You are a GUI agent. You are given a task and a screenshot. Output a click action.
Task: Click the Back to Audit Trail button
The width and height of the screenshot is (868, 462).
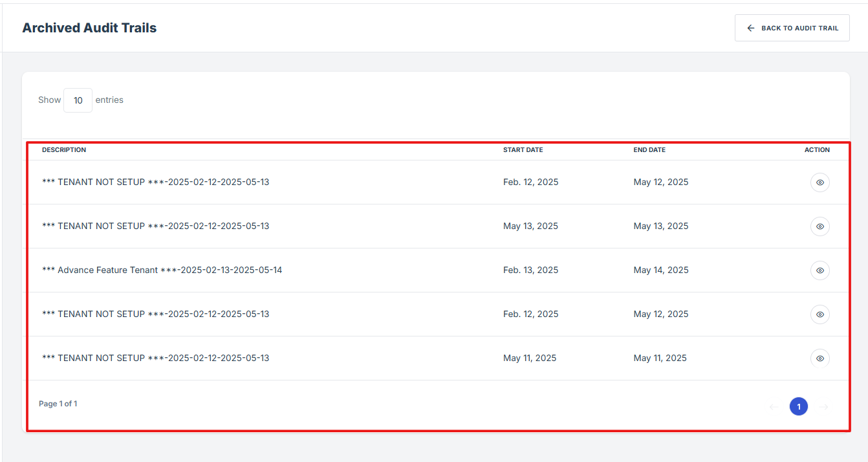point(792,28)
